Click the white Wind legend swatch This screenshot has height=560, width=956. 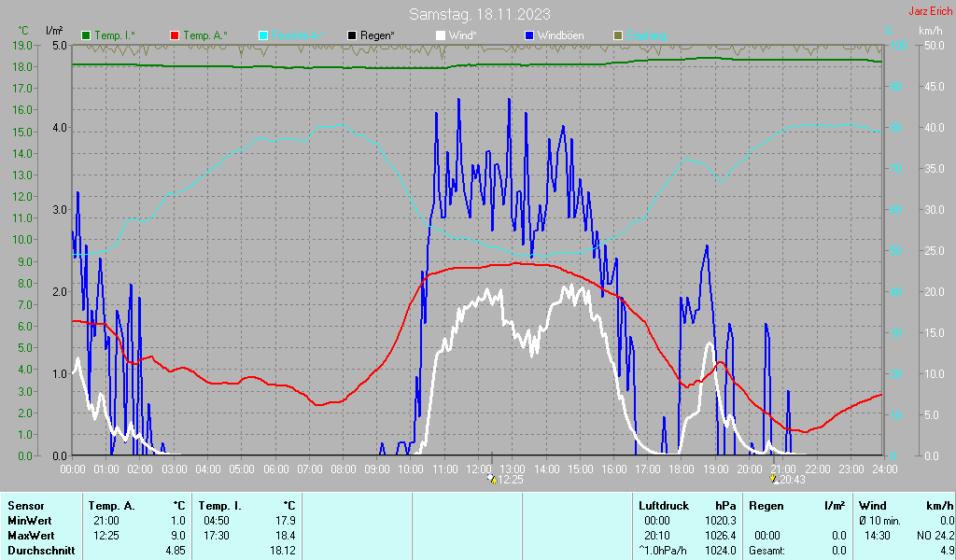tap(441, 36)
